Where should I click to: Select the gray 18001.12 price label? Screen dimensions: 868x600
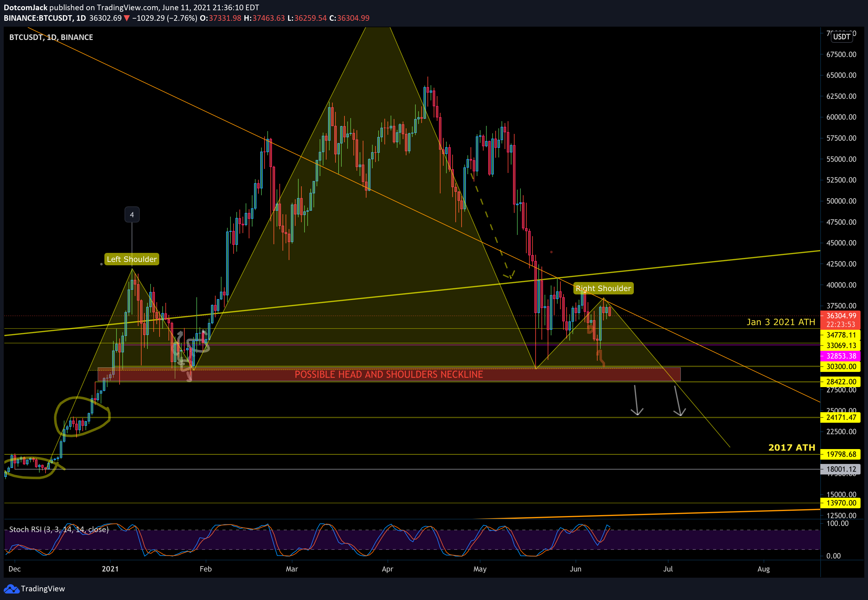tap(841, 469)
